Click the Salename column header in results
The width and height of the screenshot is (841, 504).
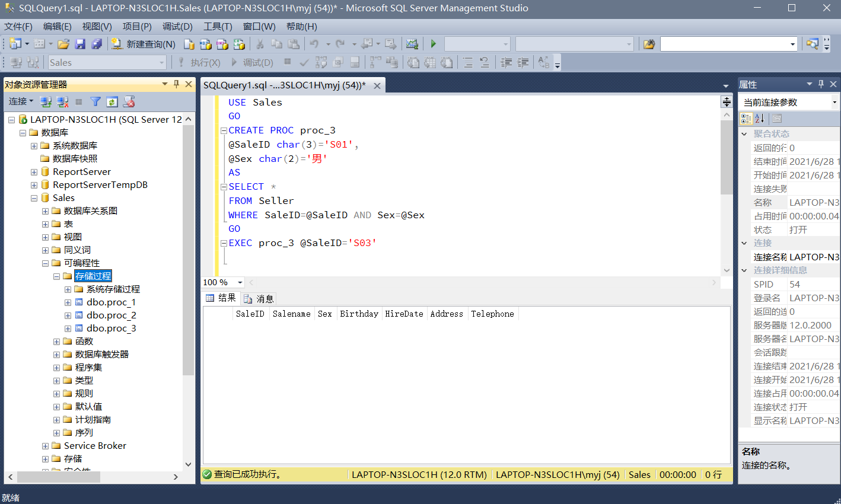[292, 314]
